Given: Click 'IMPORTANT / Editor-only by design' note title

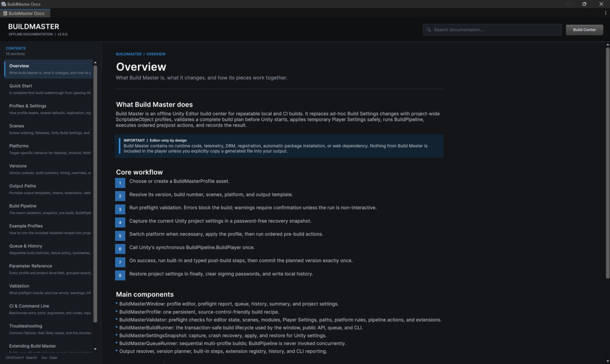Looking at the screenshot, I should (x=155, y=140).
